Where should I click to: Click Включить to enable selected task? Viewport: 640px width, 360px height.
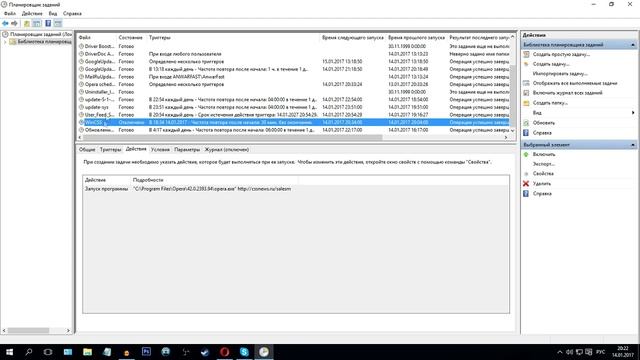[544, 155]
